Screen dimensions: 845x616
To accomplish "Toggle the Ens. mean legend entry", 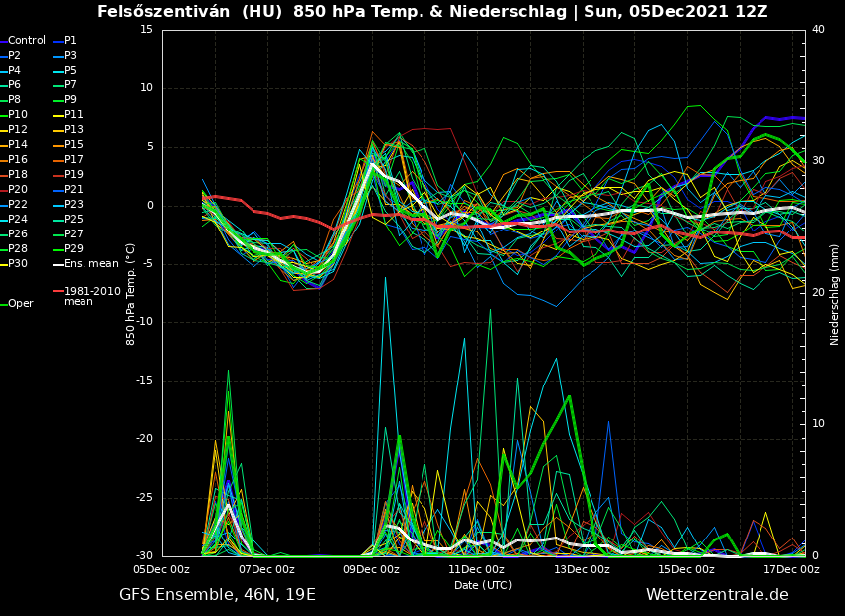I will click(x=90, y=264).
